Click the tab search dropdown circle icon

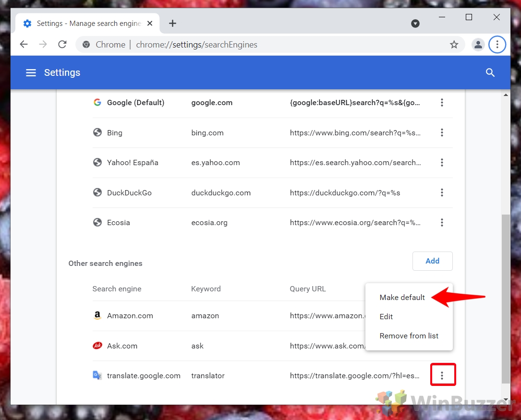pos(415,23)
